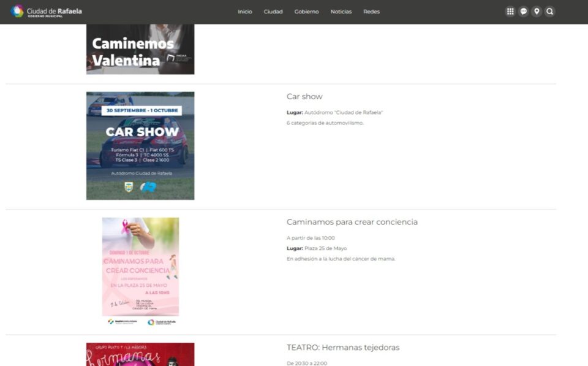Screen dimensions: 588x366
Task: Open the pink breast cancer walk poster
Action: tap(140, 271)
